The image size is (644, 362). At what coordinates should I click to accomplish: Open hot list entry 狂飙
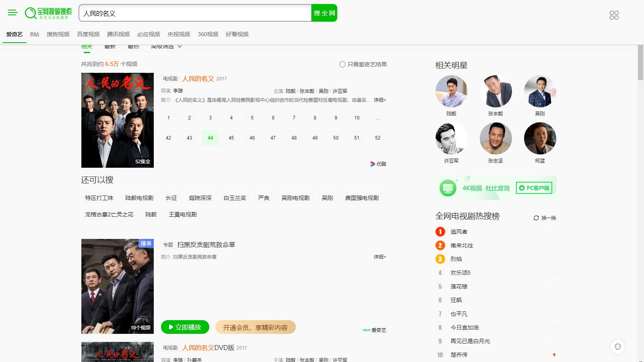(456, 300)
